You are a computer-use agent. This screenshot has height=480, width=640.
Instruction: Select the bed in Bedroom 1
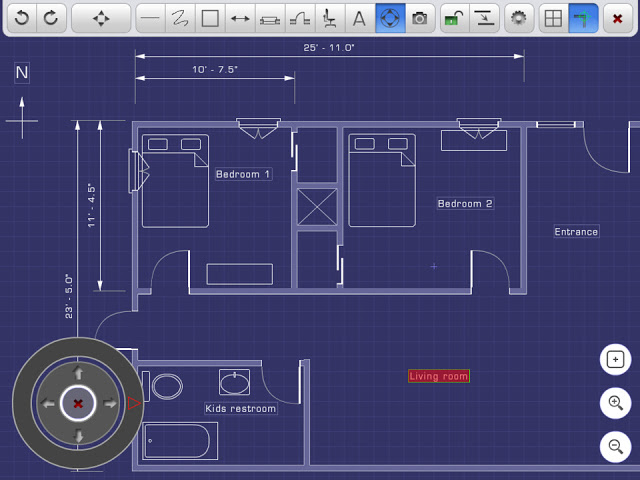pos(176,181)
